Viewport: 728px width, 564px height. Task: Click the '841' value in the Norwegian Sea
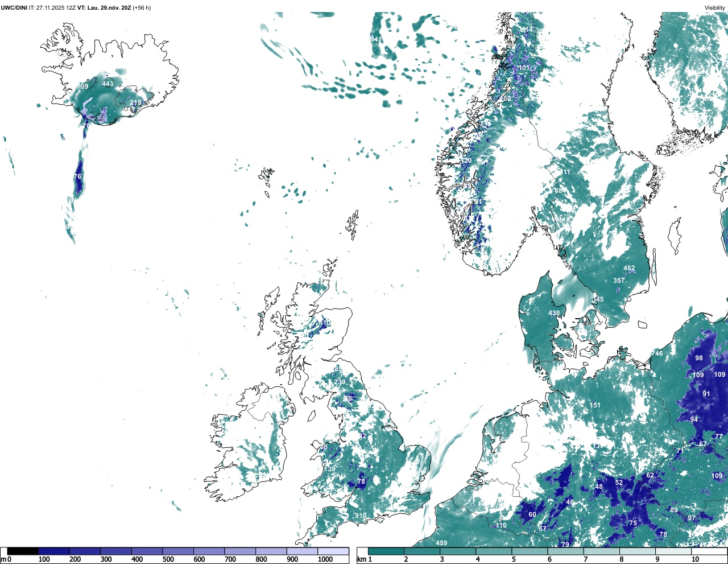[x=376, y=39]
